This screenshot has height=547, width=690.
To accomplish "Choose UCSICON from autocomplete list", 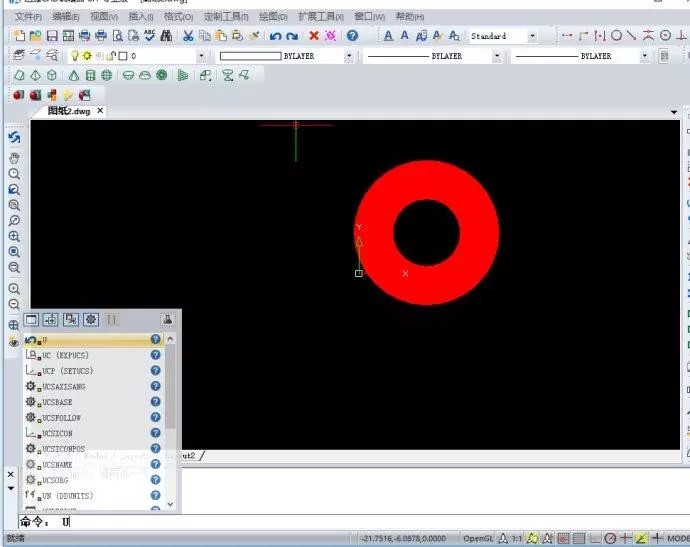I will click(x=93, y=433).
